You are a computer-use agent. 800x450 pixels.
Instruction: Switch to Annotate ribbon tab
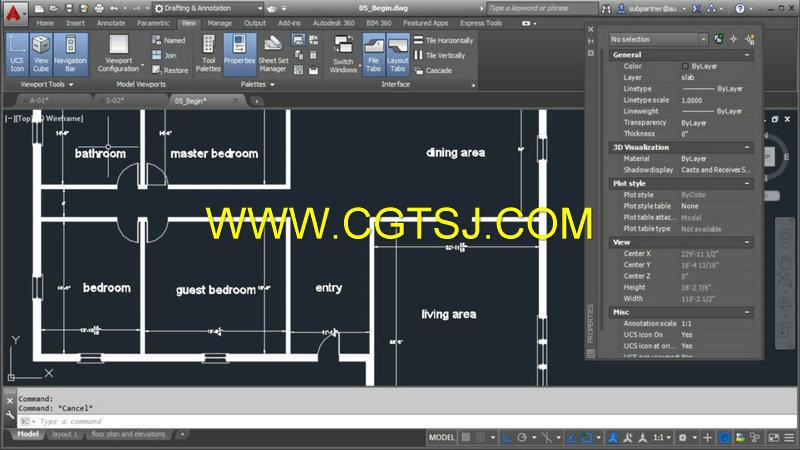point(111,23)
